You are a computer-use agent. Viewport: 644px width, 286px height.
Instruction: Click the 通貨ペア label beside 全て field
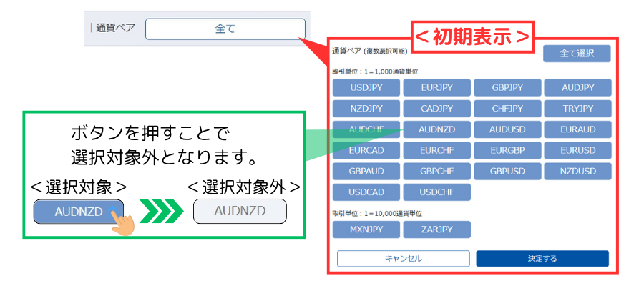(x=115, y=29)
